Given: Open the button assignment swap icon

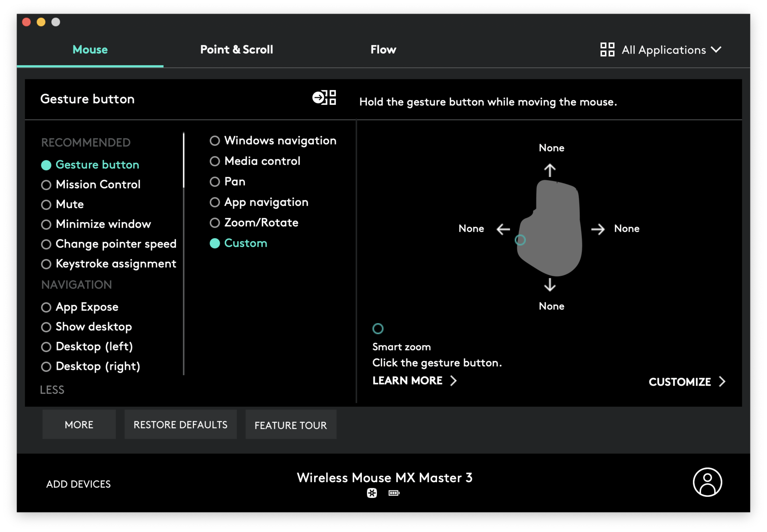Looking at the screenshot, I should [x=324, y=98].
